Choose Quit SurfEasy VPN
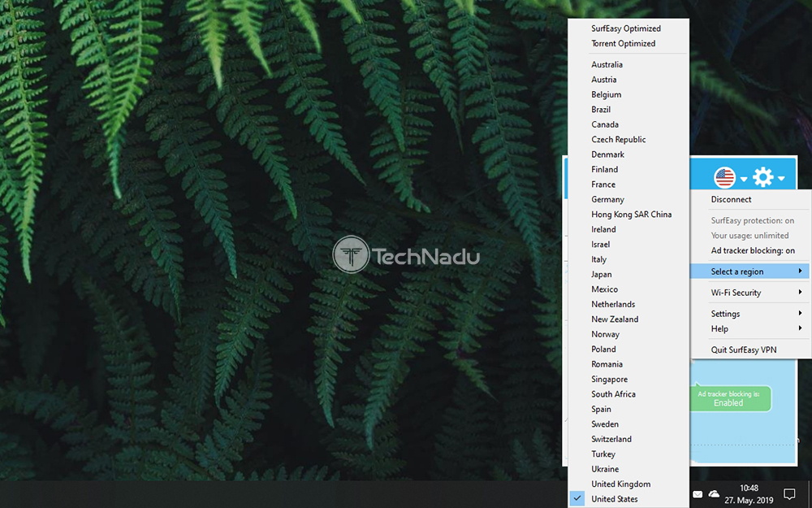The height and width of the screenshot is (508, 812). pos(751,350)
